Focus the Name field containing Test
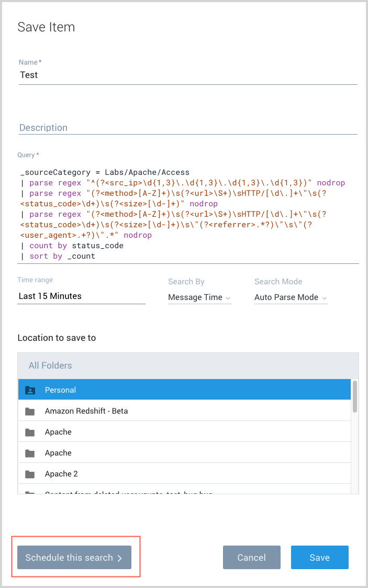 tap(187, 75)
